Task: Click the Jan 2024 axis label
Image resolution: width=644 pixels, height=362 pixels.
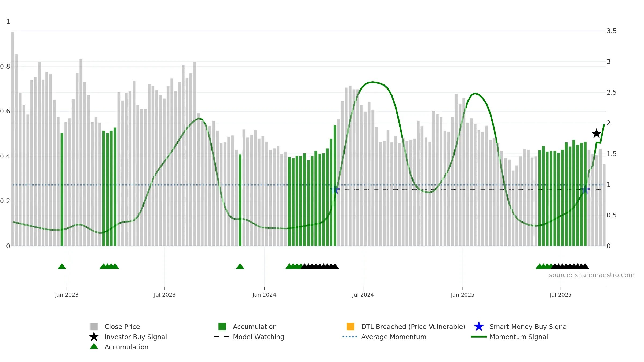Action: click(x=264, y=295)
